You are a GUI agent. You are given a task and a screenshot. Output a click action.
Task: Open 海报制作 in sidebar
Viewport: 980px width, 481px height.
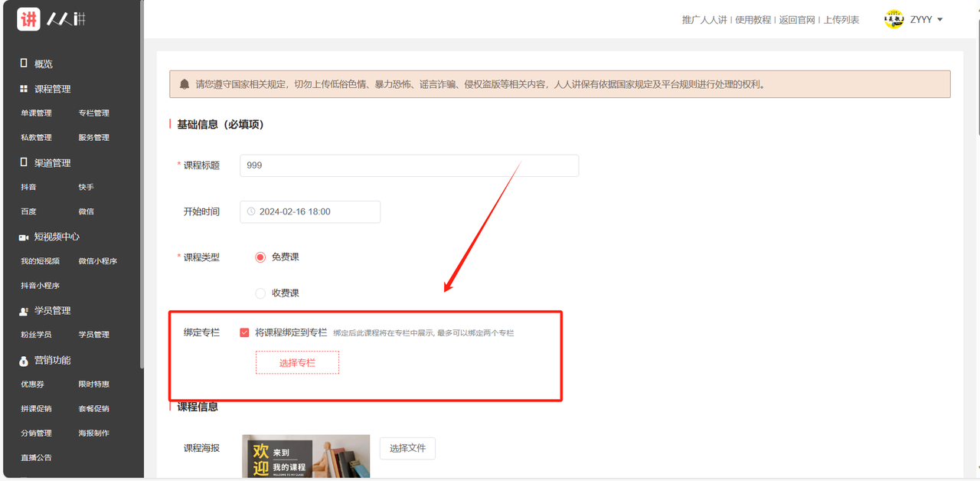tap(93, 434)
